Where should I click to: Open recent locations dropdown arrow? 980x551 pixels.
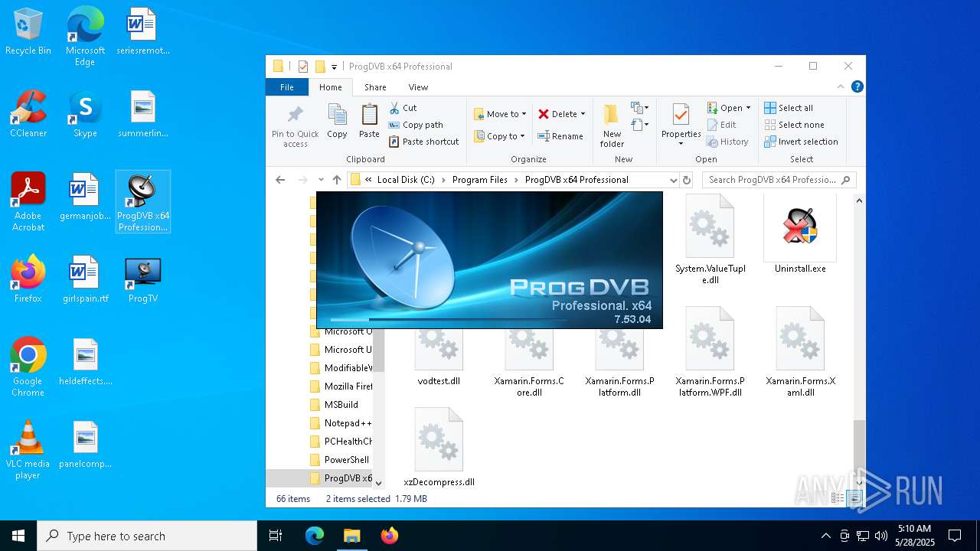(321, 180)
